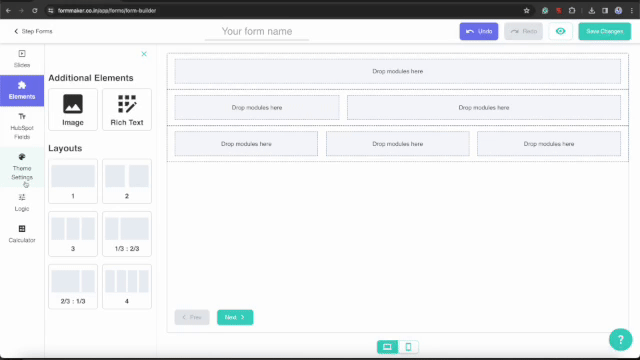Close the Elements panel with X
Screen dimensions: 640x360
[x=144, y=54]
